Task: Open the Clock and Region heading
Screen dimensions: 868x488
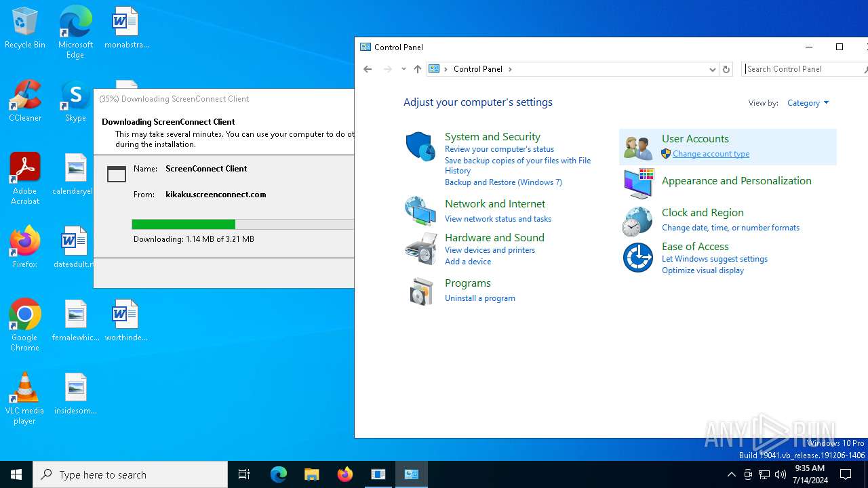Action: 703,213
